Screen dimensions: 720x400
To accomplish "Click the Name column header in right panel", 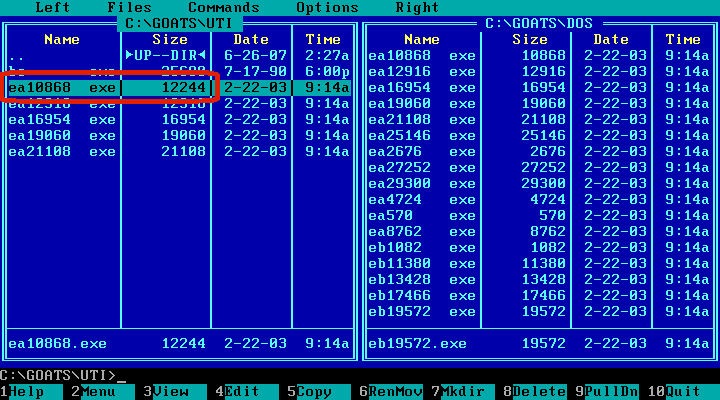I will 422,39.
